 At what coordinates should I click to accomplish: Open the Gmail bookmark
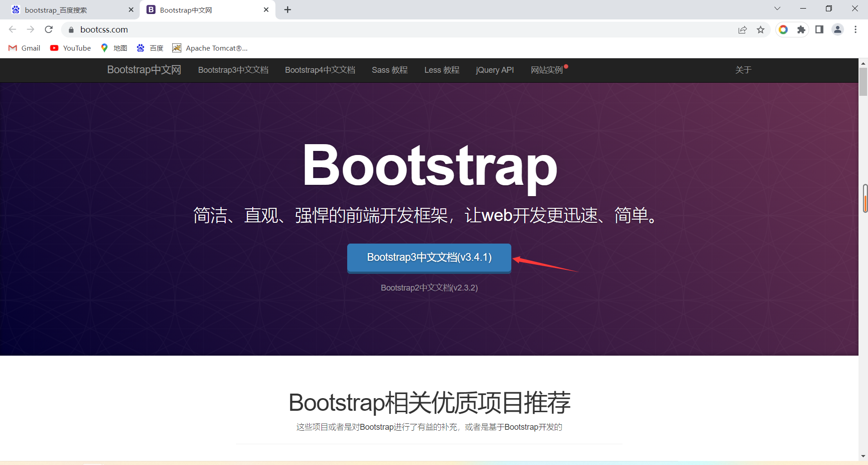[24, 48]
